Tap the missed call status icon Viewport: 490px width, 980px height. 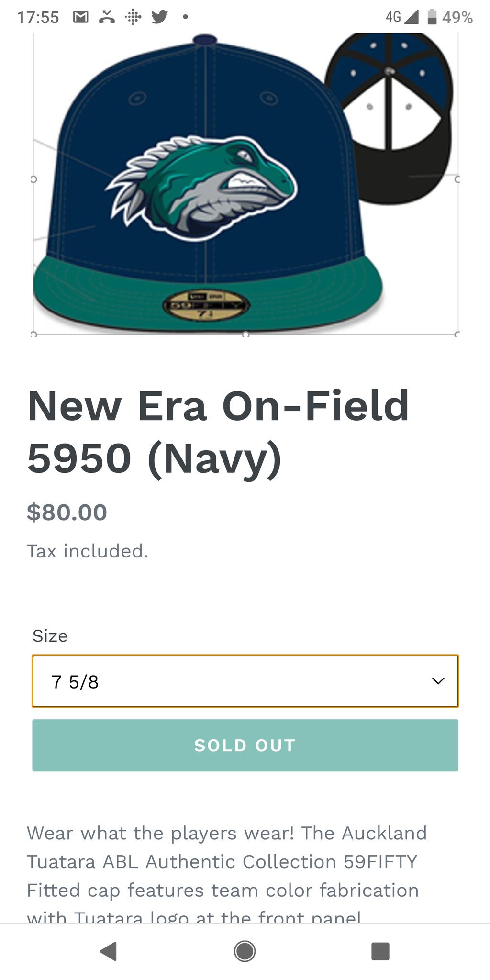(x=107, y=17)
